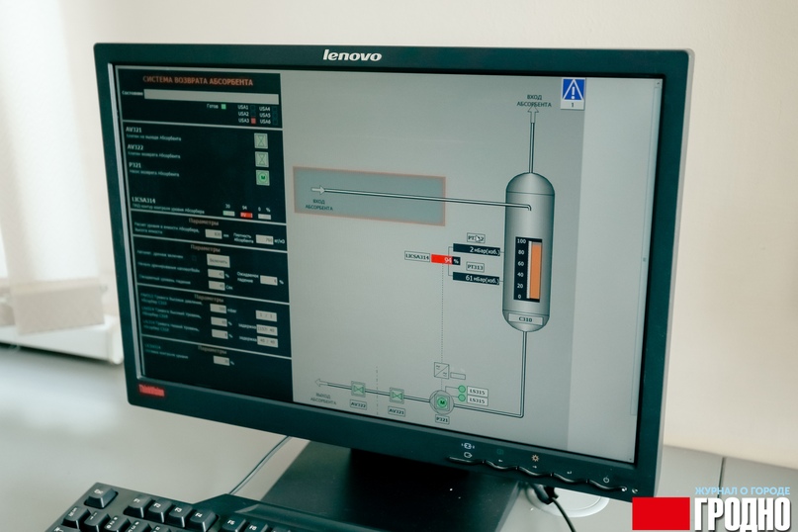Click the Включить button
This screenshot has width=798, height=532.
(x=219, y=261)
